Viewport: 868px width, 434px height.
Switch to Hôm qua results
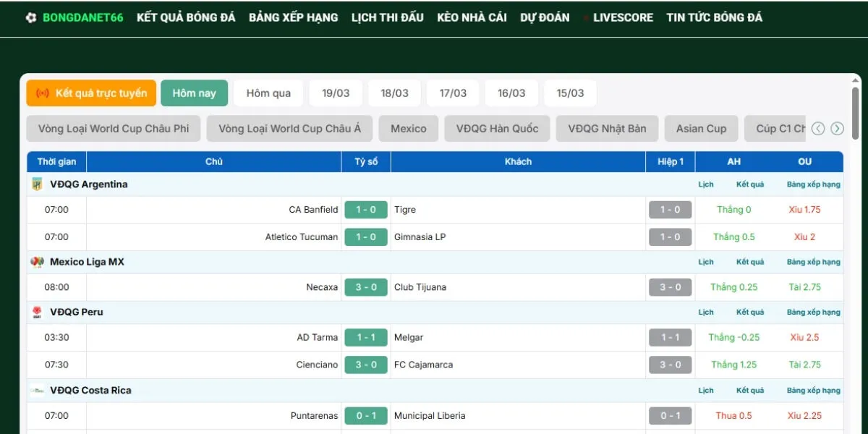point(268,93)
